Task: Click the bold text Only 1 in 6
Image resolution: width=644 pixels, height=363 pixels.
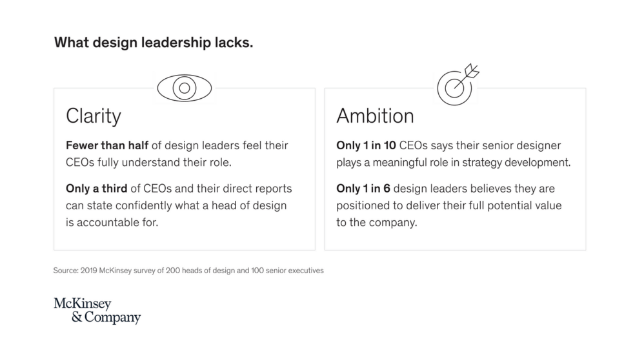Action: [363, 189]
